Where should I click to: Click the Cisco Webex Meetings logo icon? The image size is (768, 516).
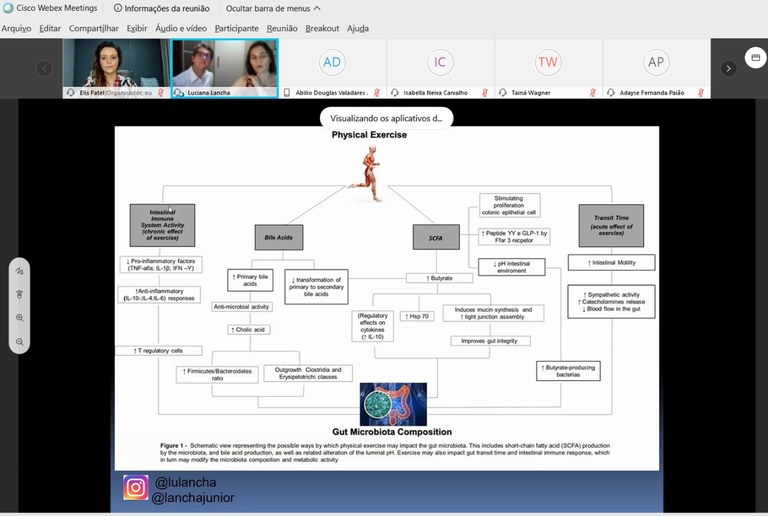[x=9, y=8]
